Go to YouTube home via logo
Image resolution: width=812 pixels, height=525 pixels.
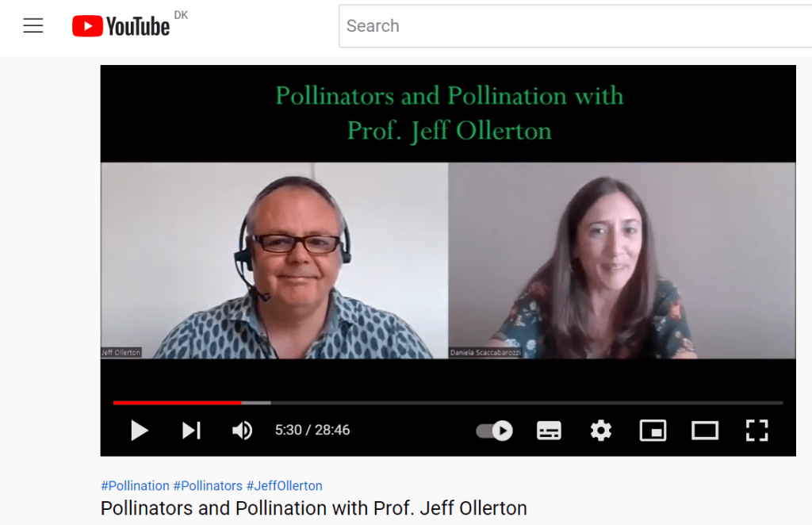point(121,26)
